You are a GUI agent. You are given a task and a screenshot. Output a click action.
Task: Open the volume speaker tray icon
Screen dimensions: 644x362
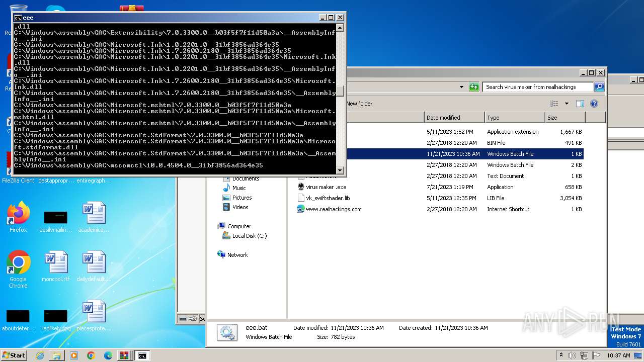[572, 355]
